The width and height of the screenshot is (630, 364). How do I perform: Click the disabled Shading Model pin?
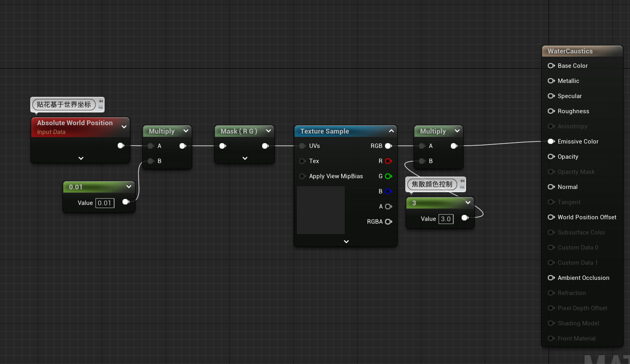(x=551, y=323)
